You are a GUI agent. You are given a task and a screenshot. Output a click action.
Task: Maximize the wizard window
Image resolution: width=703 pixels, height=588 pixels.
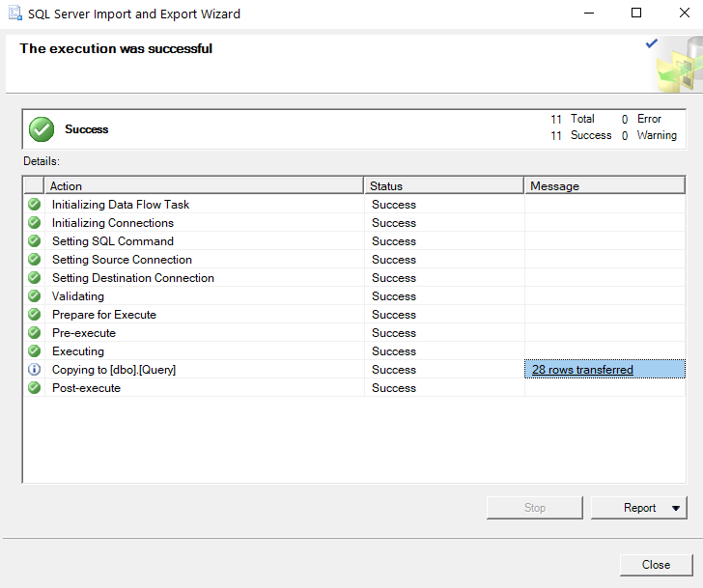tap(636, 14)
